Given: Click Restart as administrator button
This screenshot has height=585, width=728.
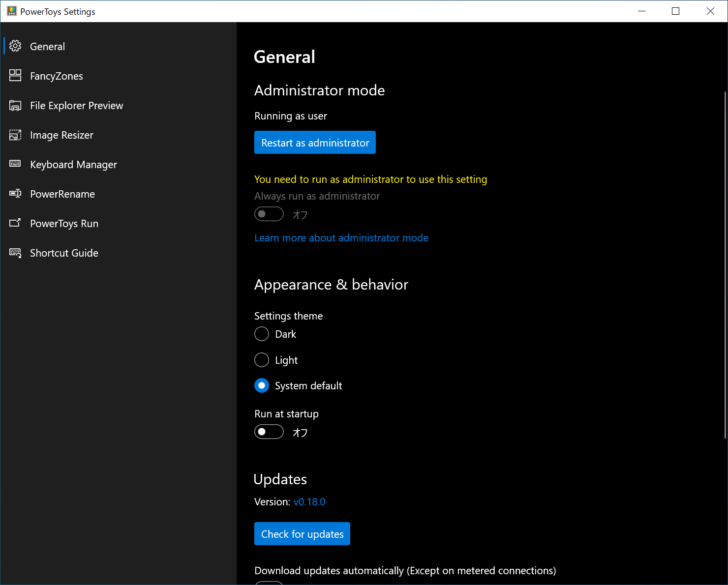Looking at the screenshot, I should click(x=315, y=143).
